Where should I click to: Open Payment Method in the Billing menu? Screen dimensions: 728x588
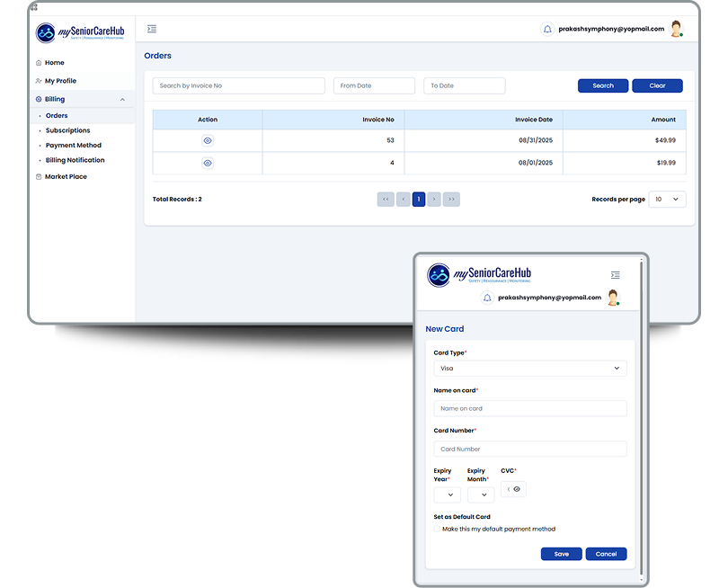click(73, 146)
